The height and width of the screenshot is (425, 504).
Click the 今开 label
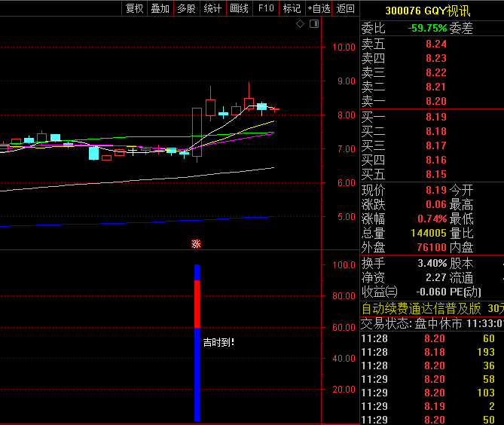[461, 190]
